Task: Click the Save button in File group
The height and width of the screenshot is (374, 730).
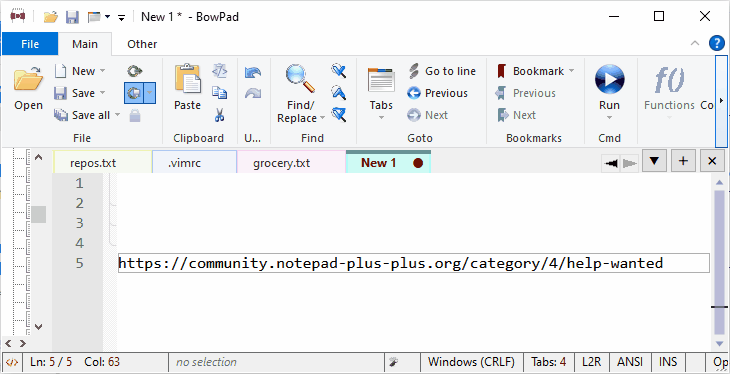Action: click(x=74, y=93)
